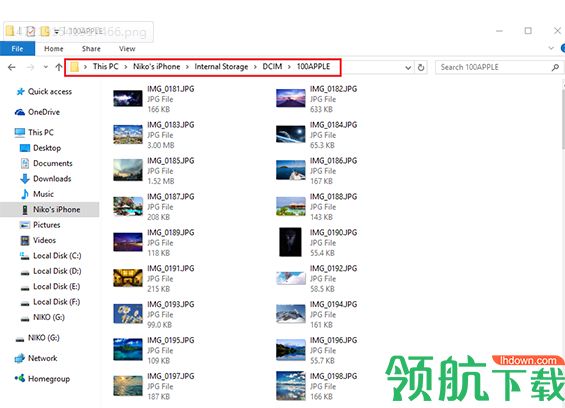Click the vertical scrollbar on the file list
This screenshot has height=408, width=565.
pyautogui.click(x=563, y=119)
